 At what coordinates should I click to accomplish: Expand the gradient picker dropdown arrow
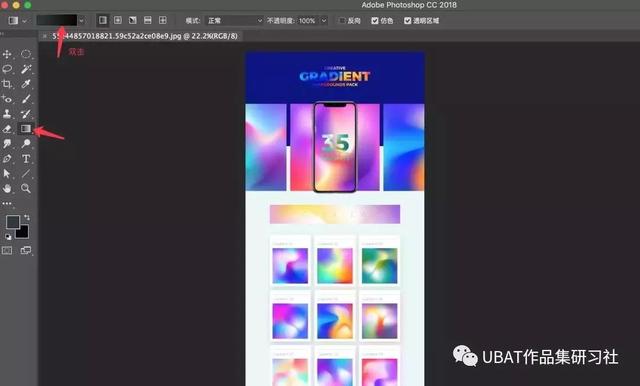[82, 20]
